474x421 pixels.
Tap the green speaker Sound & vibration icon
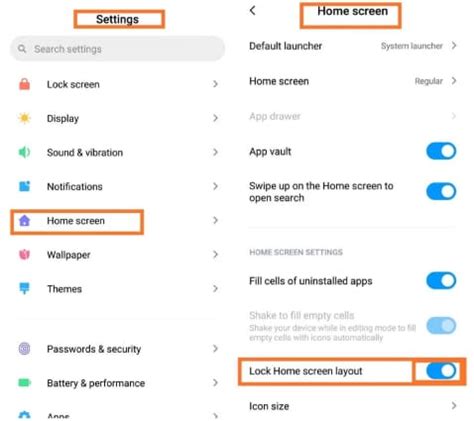24,152
